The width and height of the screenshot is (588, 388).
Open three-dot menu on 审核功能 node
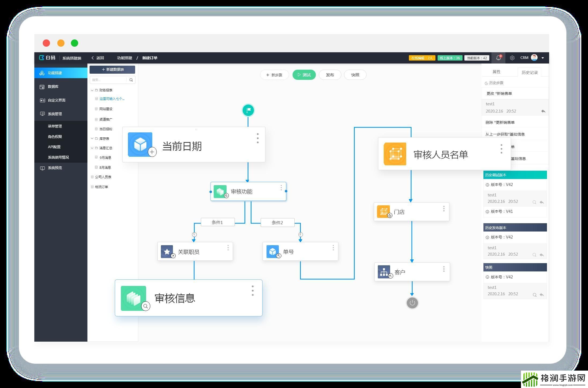coord(281,188)
